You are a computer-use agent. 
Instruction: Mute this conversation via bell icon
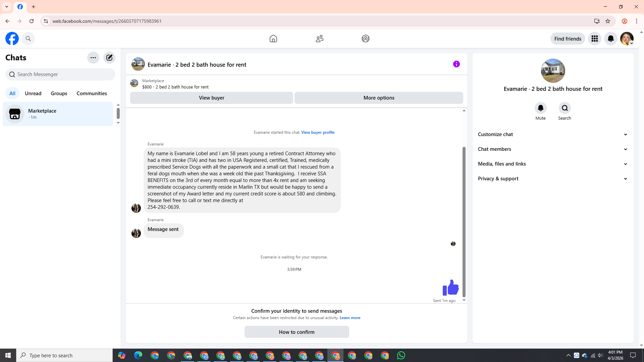[x=540, y=108]
